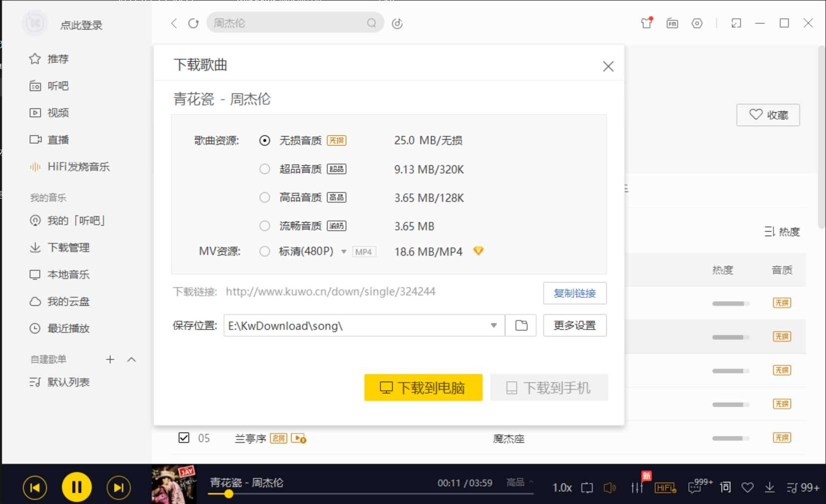Switch to mini mode window icon

(736, 23)
